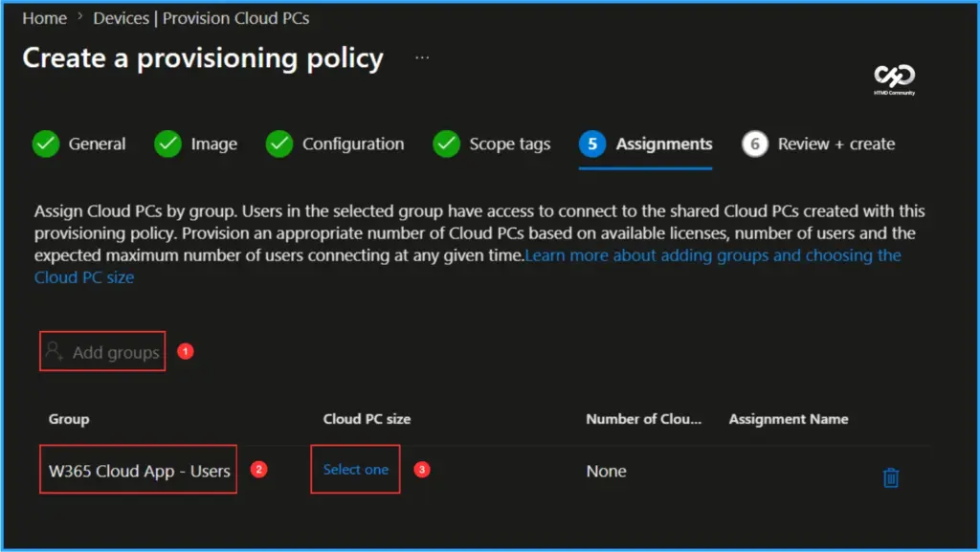Click the step 5 circle icon

point(592,144)
